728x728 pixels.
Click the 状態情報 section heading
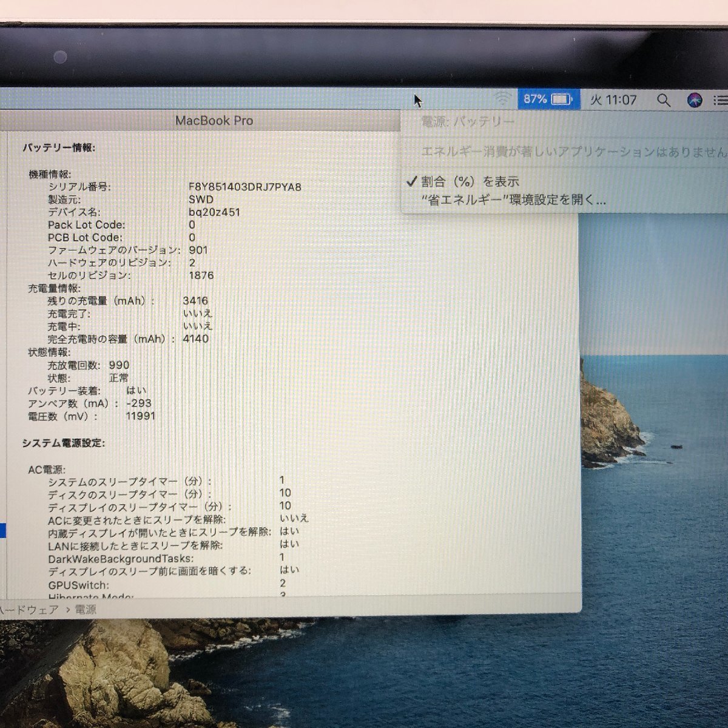[x=49, y=352]
